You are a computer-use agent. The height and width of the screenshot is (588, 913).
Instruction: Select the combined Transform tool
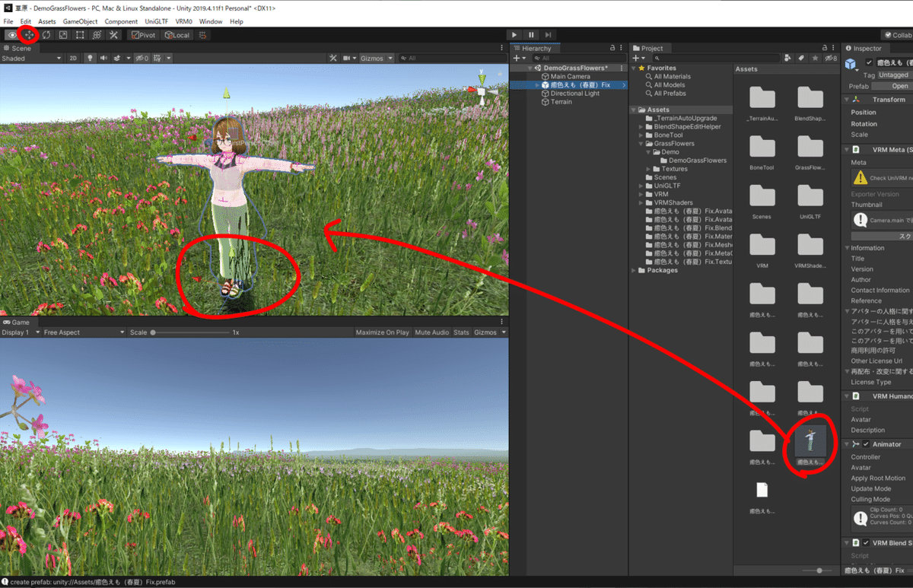point(97,35)
